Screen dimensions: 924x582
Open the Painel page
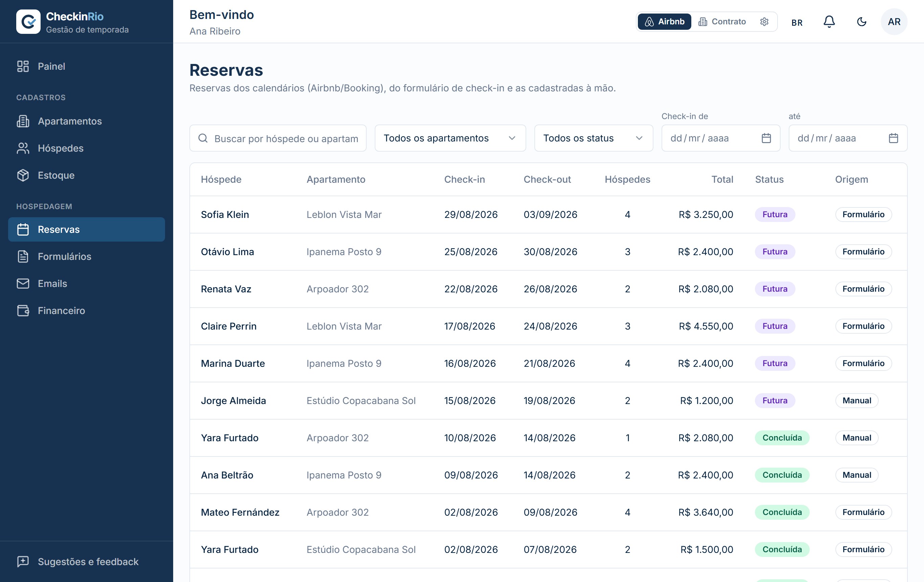(x=86, y=66)
